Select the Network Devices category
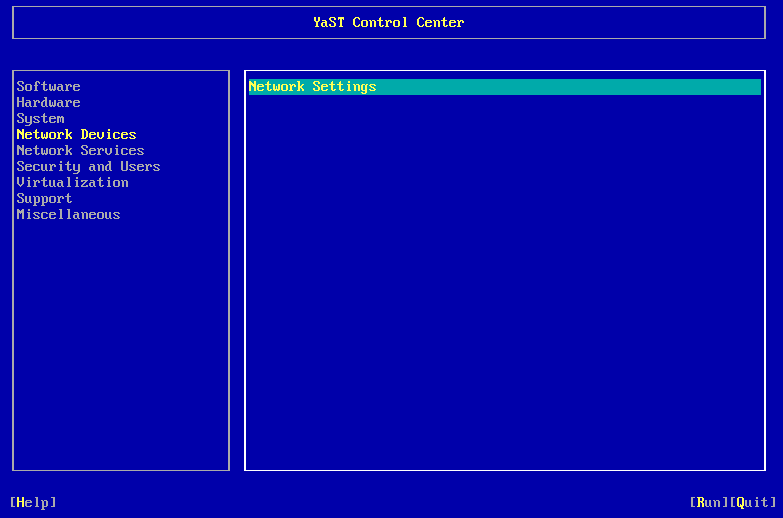 click(x=76, y=134)
